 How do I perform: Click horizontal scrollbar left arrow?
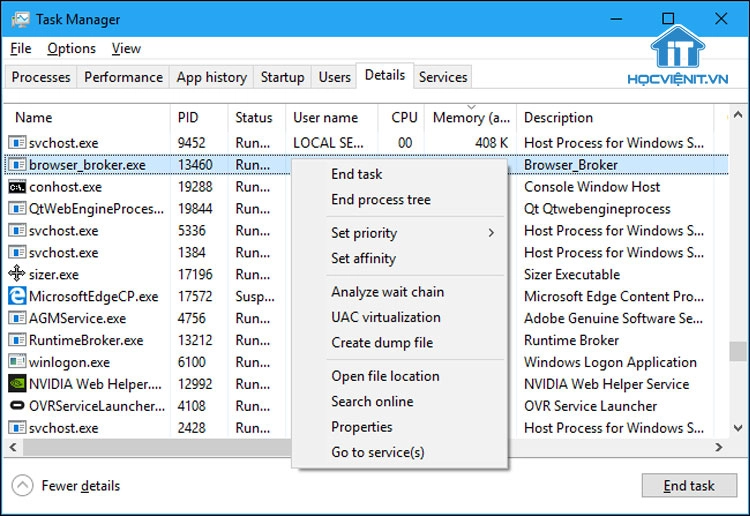(x=13, y=447)
